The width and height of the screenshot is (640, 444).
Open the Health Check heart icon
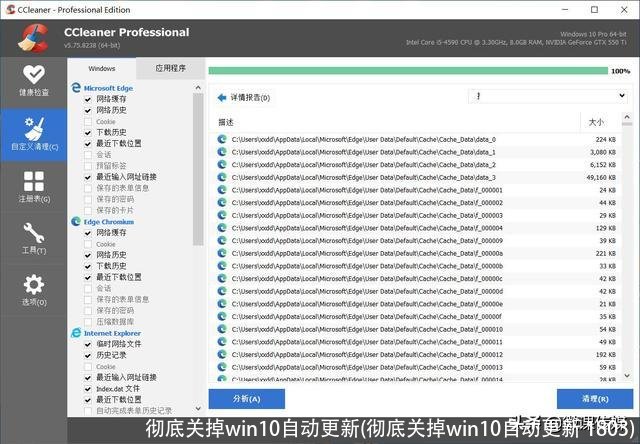pos(34,74)
